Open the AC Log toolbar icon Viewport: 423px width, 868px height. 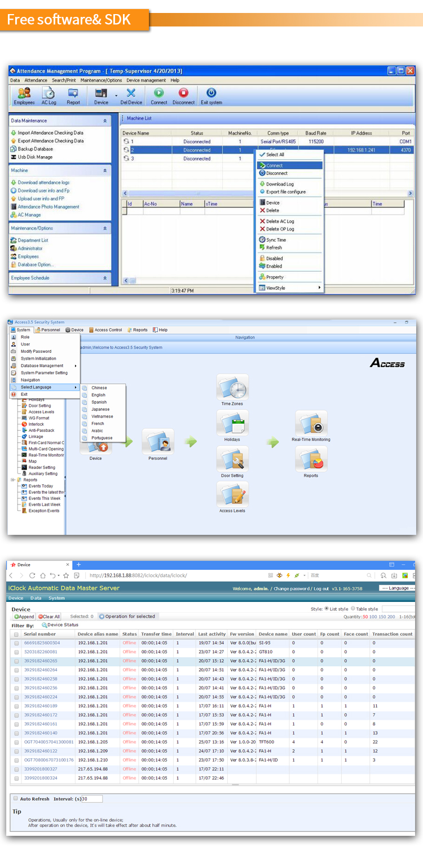pos(49,94)
